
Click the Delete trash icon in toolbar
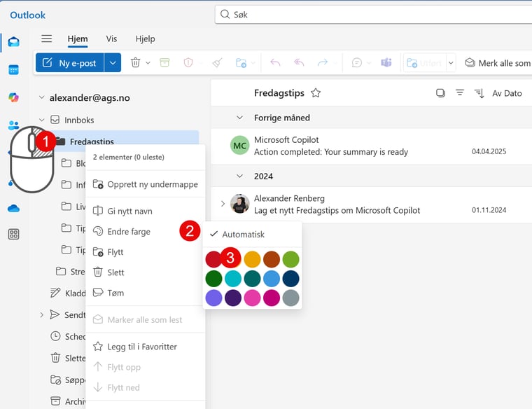tap(135, 63)
